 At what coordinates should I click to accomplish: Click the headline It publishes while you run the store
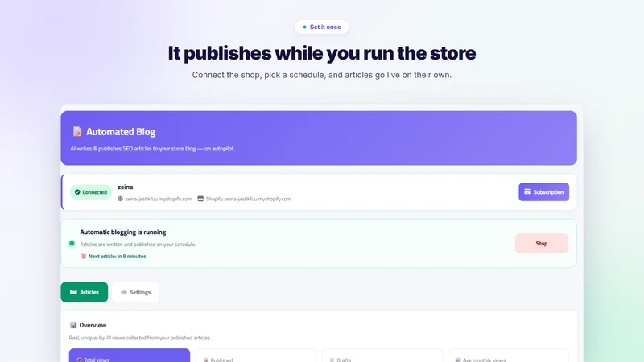click(321, 53)
